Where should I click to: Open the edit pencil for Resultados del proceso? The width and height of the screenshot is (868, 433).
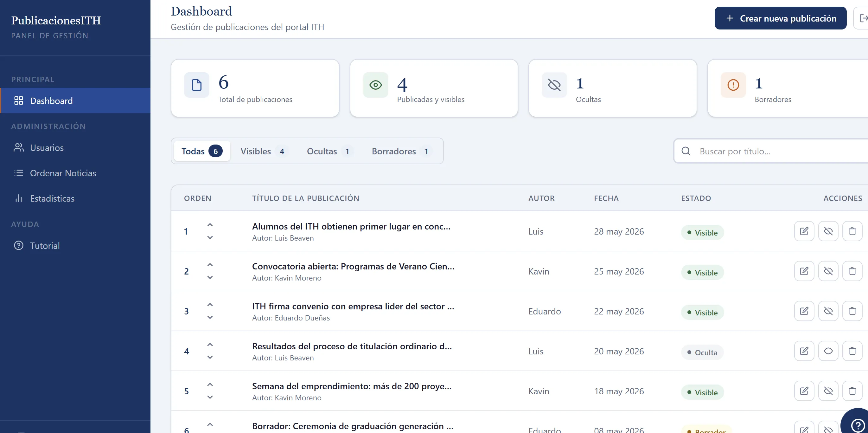click(x=804, y=351)
